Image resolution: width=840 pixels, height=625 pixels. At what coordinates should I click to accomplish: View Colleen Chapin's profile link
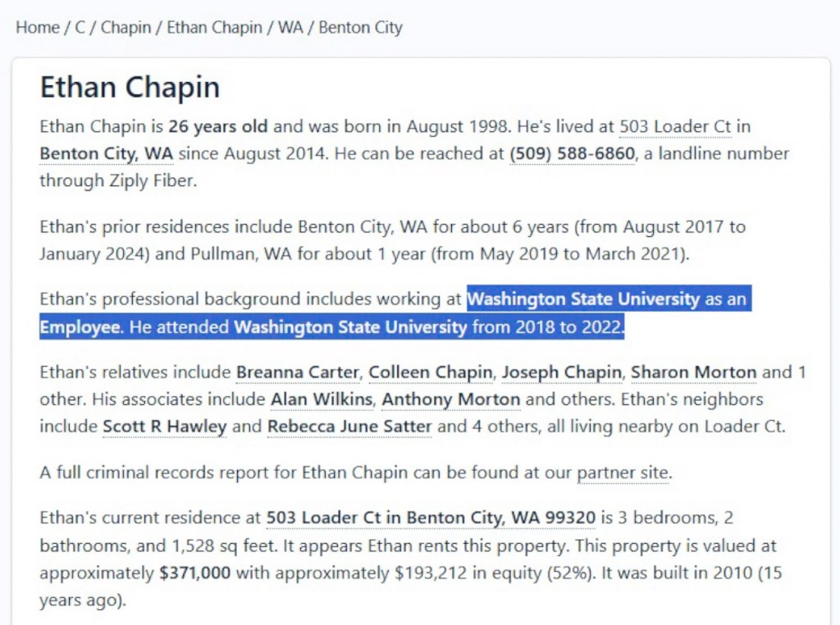pyautogui.click(x=430, y=372)
